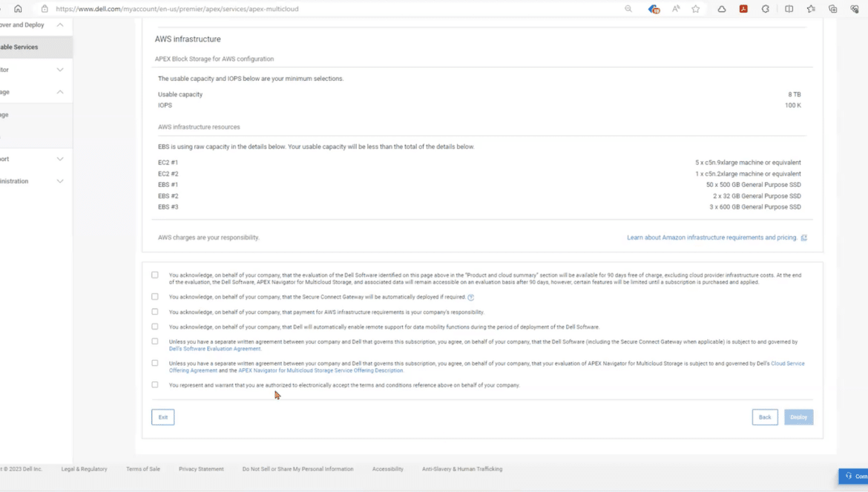Open Learn about Amazon infrastructure requirements link
Viewport: 868px width, 492px height.
coord(712,237)
